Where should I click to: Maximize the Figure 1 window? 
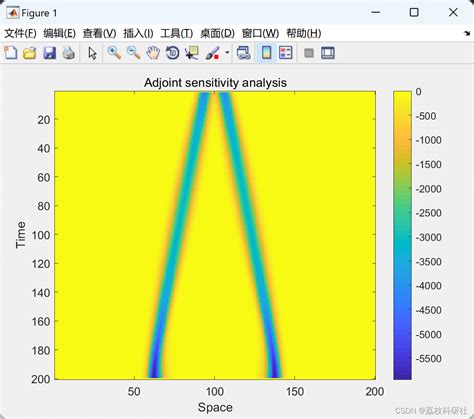pyautogui.click(x=414, y=13)
